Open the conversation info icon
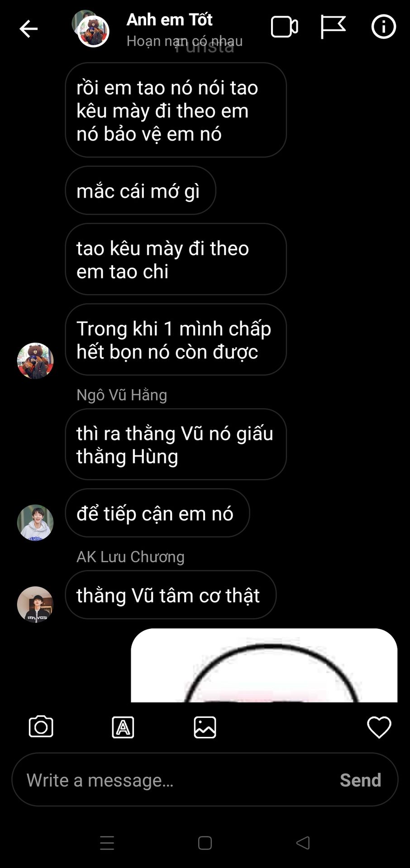 [383, 27]
